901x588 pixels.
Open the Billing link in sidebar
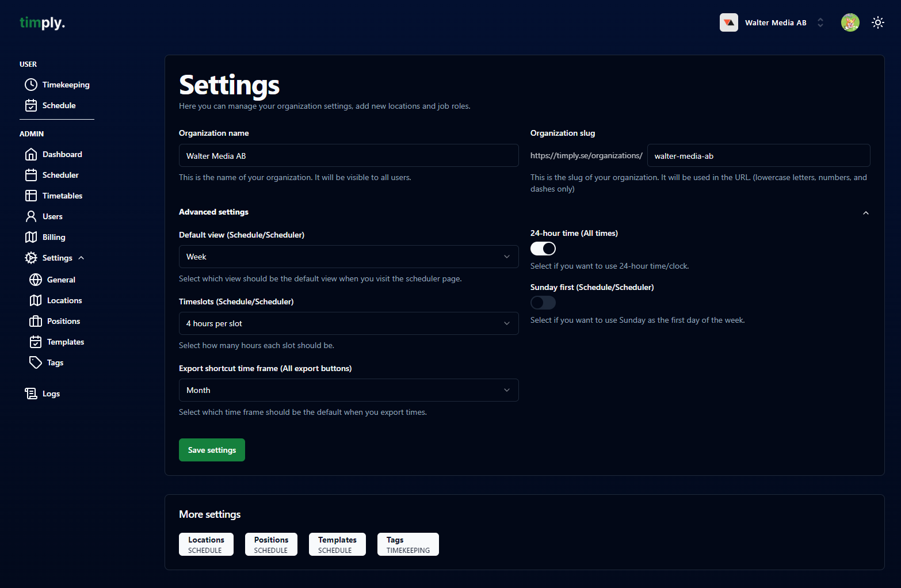(x=54, y=237)
